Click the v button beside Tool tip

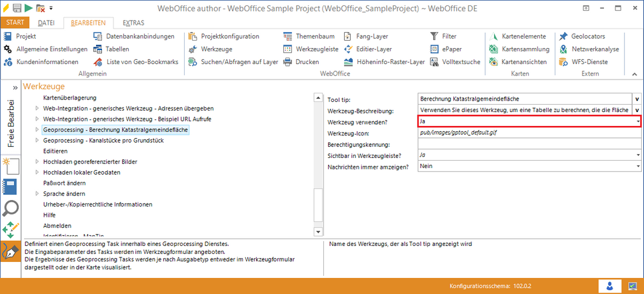tap(637, 99)
